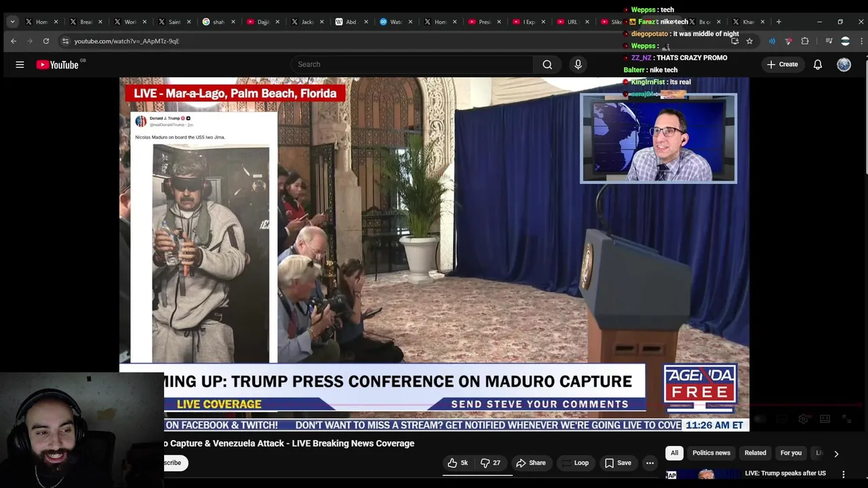Open the Chrome three-dot menu
868x488 pixels.
click(x=861, y=41)
